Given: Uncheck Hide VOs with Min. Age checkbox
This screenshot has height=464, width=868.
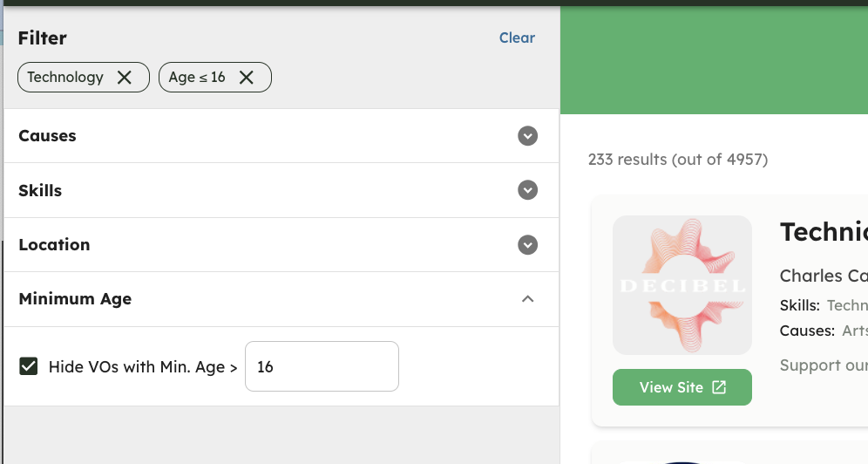Looking at the screenshot, I should coord(28,366).
